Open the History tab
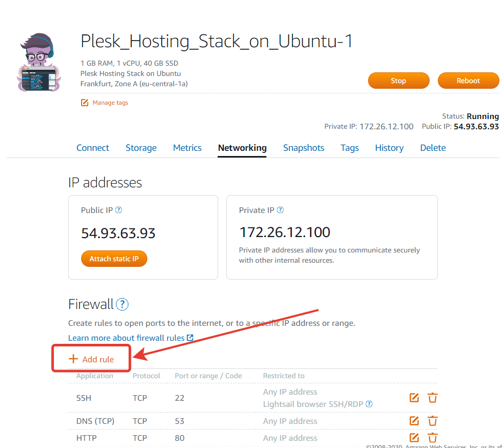Image resolution: width=502 pixels, height=448 pixels. pos(389,148)
